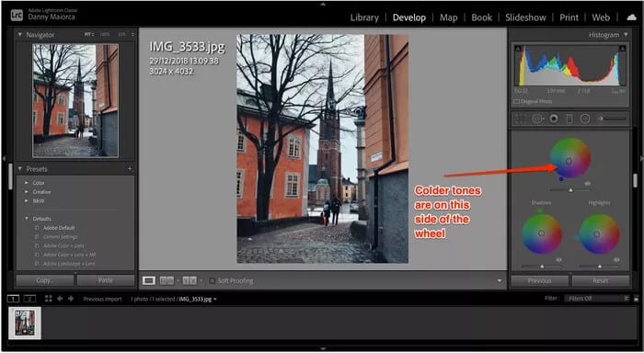
Task: Switch to the Map module
Action: (449, 17)
